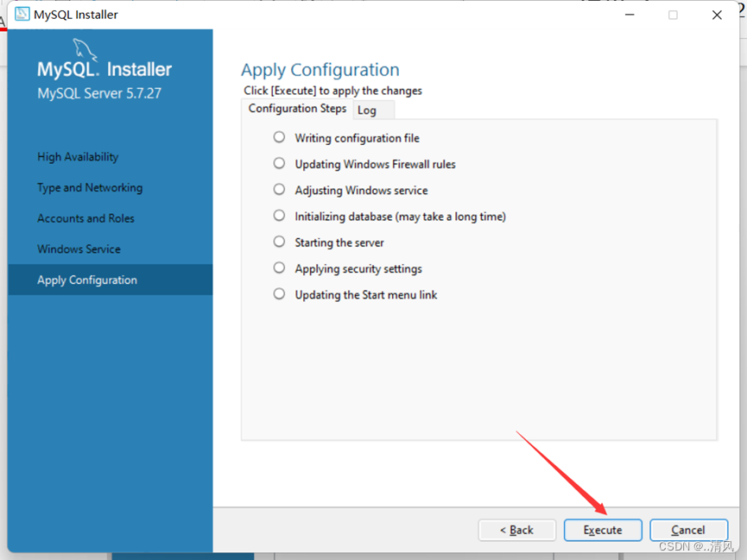Click the Updating the Start menu link circle
Viewport: 747px width, 560px height.
pos(279,294)
